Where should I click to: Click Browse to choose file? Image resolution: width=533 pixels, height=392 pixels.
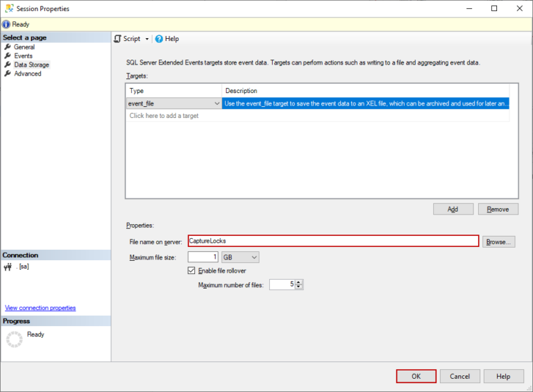(499, 242)
